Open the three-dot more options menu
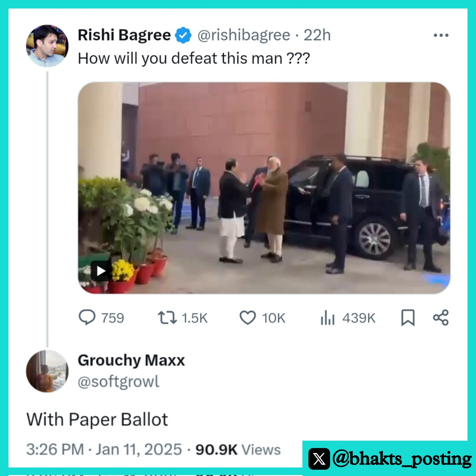 click(441, 35)
